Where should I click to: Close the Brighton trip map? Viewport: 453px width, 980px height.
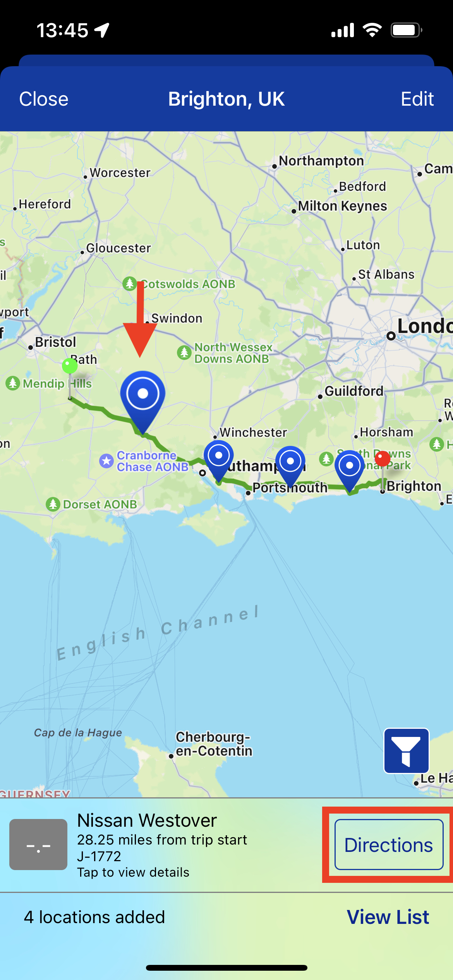[44, 99]
